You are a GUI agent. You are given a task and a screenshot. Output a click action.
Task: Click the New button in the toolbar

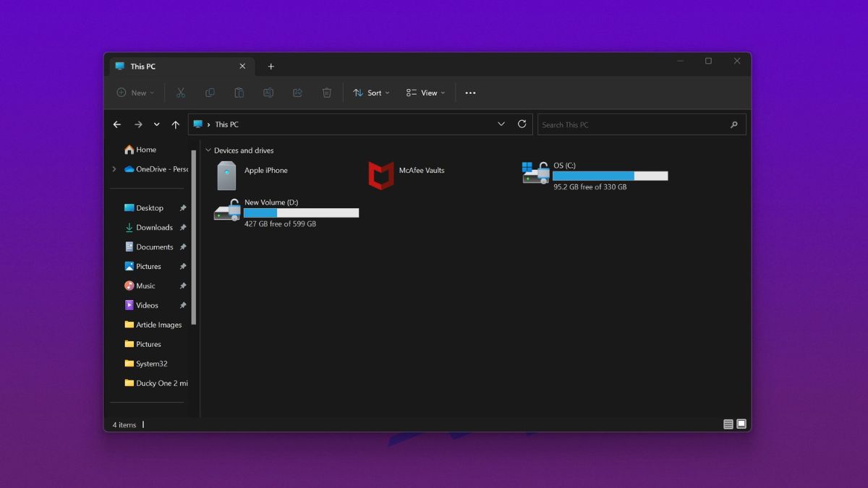[x=135, y=93]
